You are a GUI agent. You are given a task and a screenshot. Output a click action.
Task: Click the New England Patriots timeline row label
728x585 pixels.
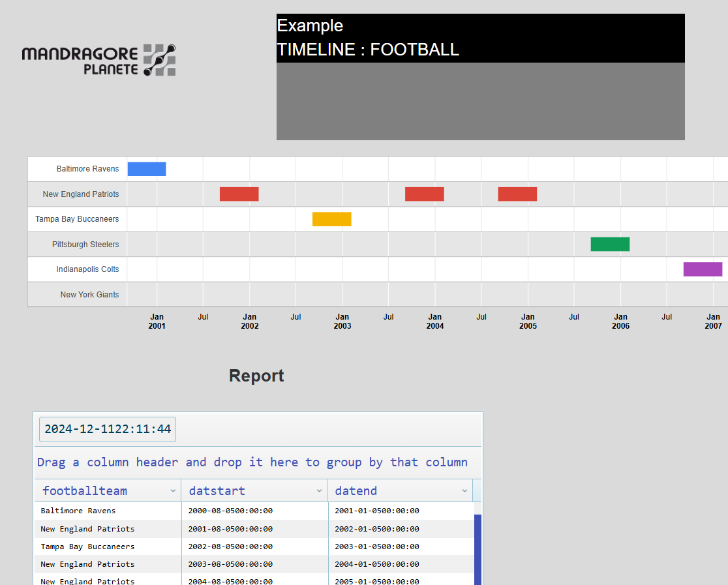click(x=81, y=194)
